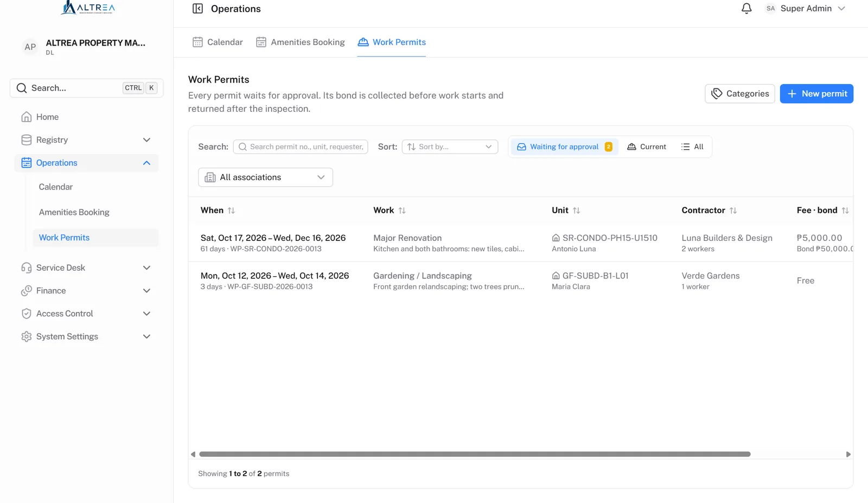The width and height of the screenshot is (868, 503).
Task: Open the Super Admin account menu
Action: point(805,9)
